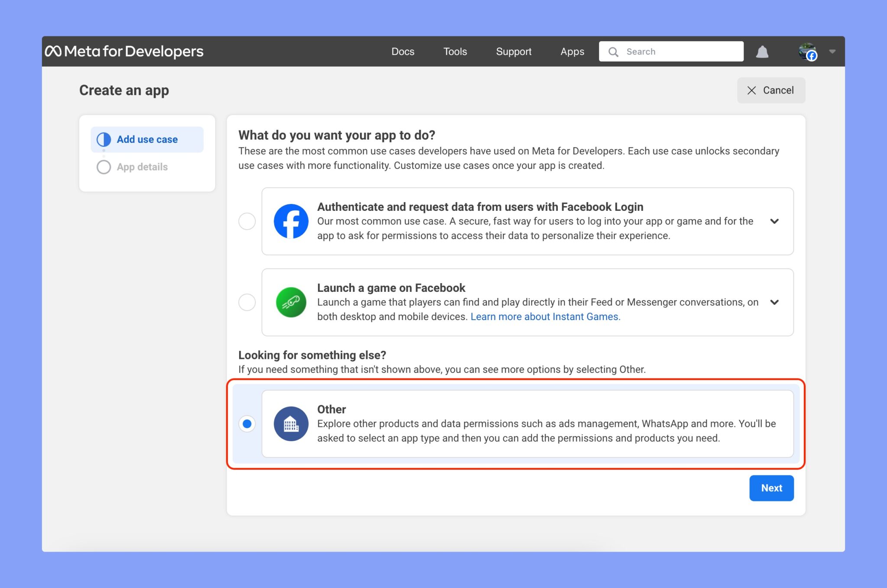887x588 pixels.
Task: Open the Docs menu
Action: pyautogui.click(x=403, y=51)
